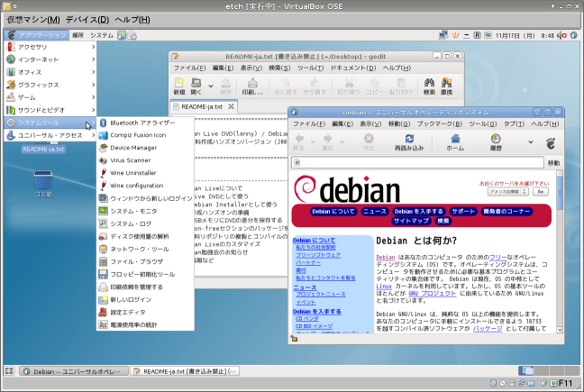Image resolution: width=584 pixels, height=392 pixels.
Task: Open ディスク使用量の解析
Action: pyautogui.click(x=145, y=236)
